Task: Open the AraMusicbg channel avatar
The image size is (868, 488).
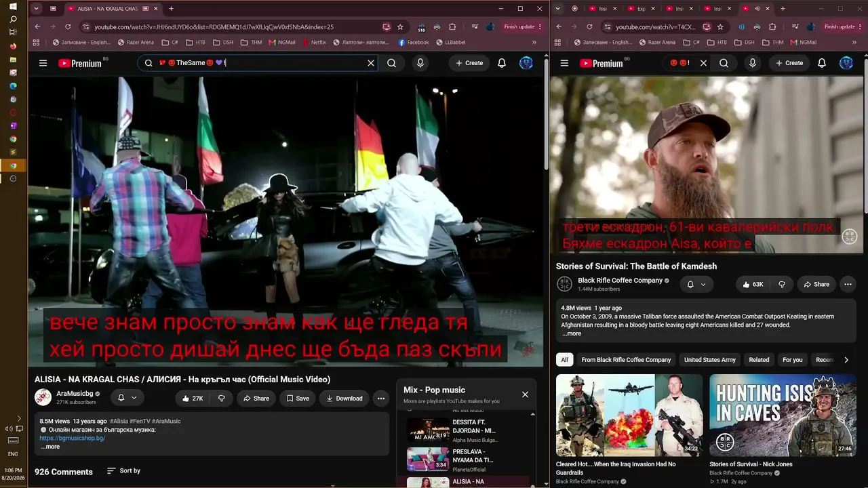Action: (x=43, y=397)
